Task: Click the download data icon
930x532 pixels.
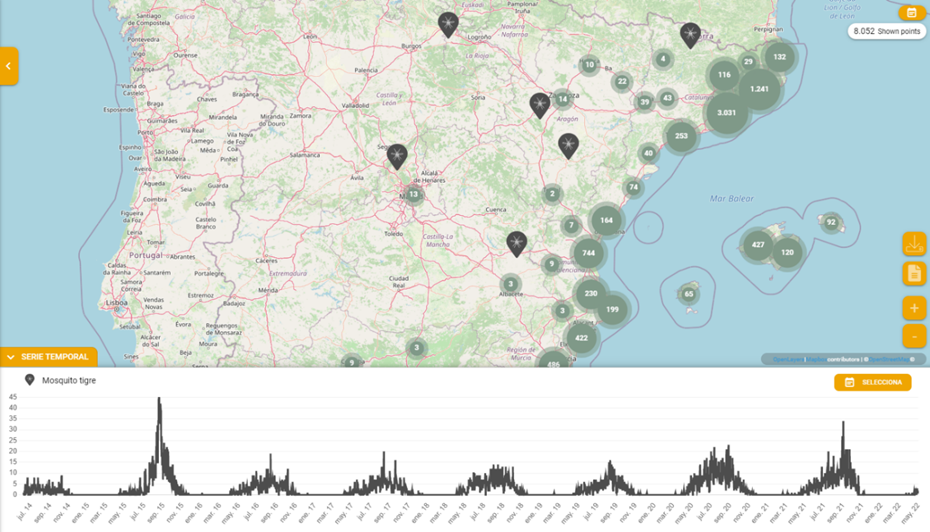Action: click(x=914, y=244)
